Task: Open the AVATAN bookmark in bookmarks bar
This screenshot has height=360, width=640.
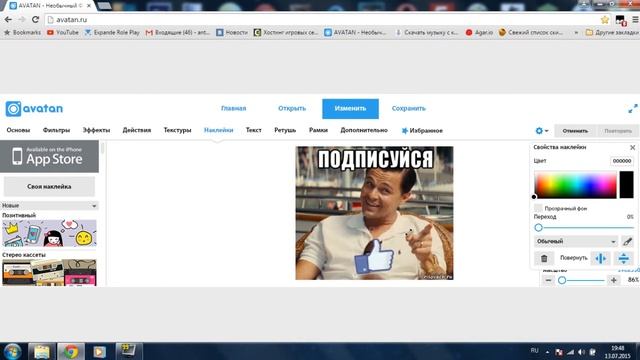Action: (355, 32)
